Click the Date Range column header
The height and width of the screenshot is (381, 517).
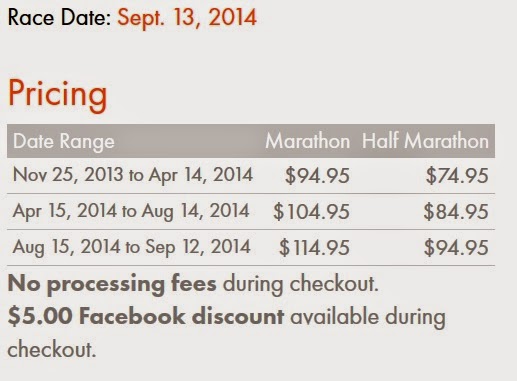pos(64,142)
